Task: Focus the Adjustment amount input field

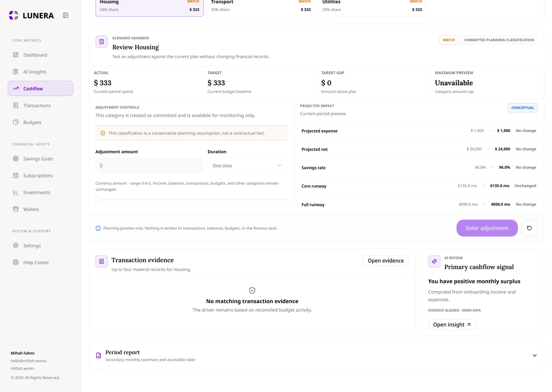Action: [x=149, y=165]
